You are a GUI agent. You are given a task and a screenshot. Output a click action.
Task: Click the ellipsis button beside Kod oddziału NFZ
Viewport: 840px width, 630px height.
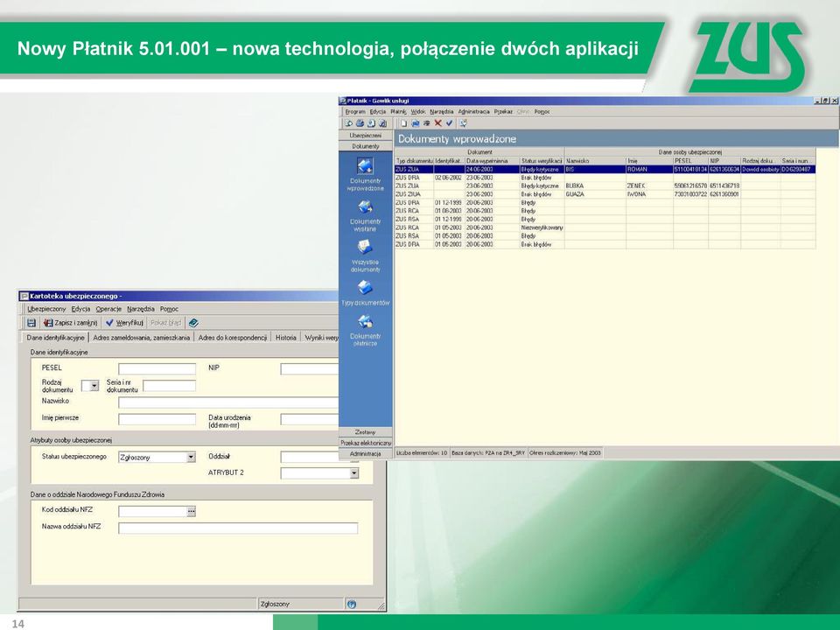[192, 512]
